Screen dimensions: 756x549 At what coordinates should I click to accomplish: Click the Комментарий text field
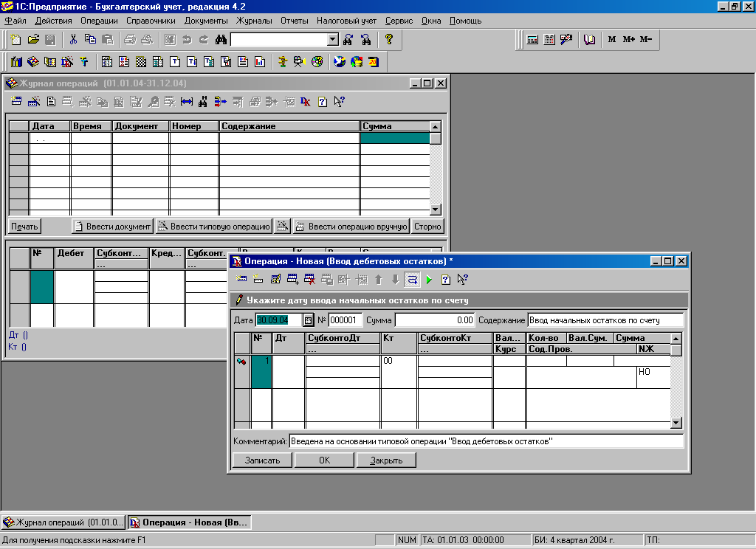point(486,441)
